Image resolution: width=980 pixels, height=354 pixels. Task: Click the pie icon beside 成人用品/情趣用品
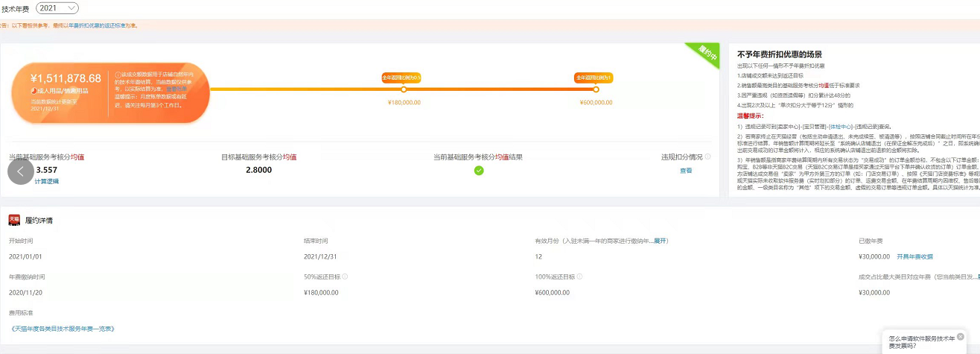pos(34,90)
